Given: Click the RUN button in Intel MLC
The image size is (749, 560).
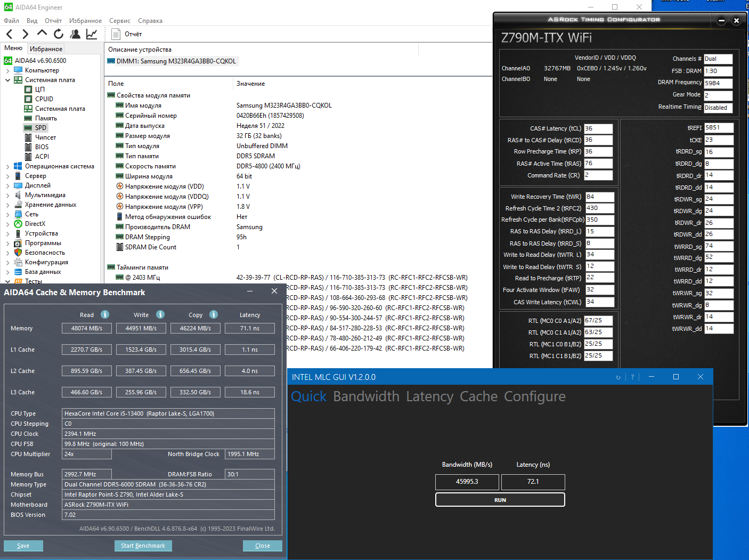Looking at the screenshot, I should click(500, 500).
